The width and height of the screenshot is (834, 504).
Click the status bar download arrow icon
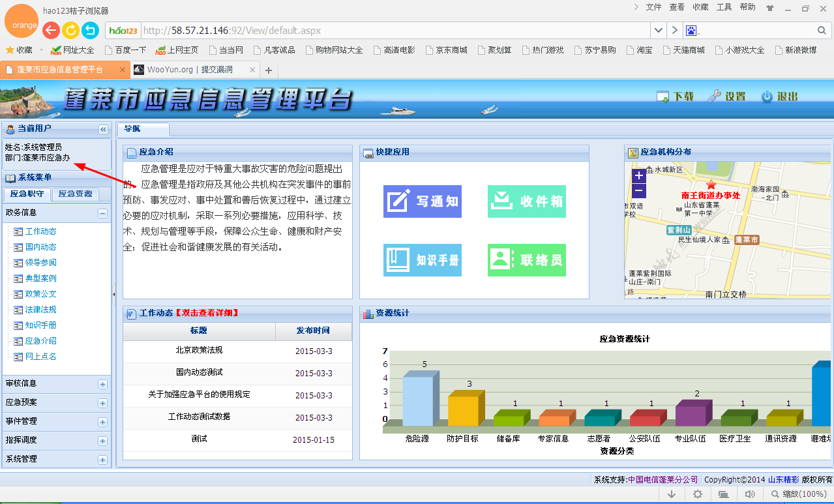coord(672,494)
